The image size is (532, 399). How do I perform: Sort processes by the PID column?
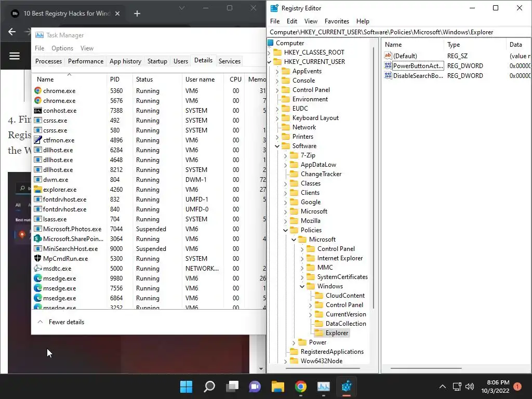pyautogui.click(x=120, y=79)
